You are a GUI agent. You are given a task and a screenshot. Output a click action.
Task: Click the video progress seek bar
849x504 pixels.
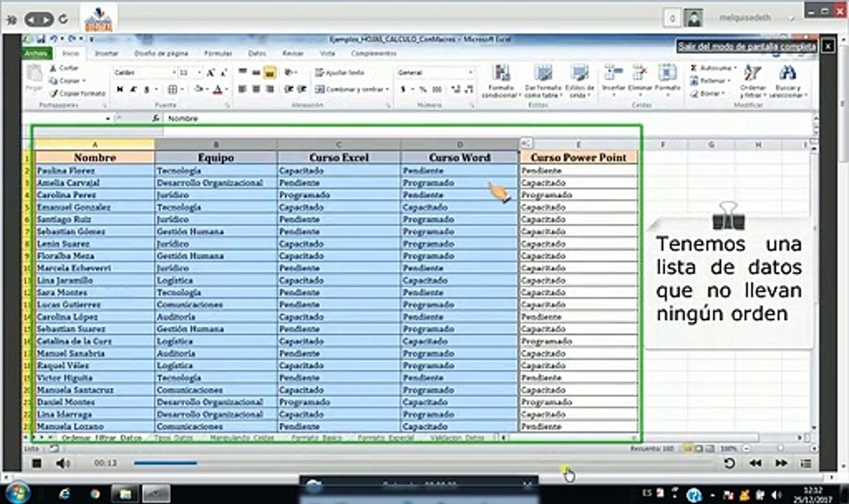[x=424, y=463]
